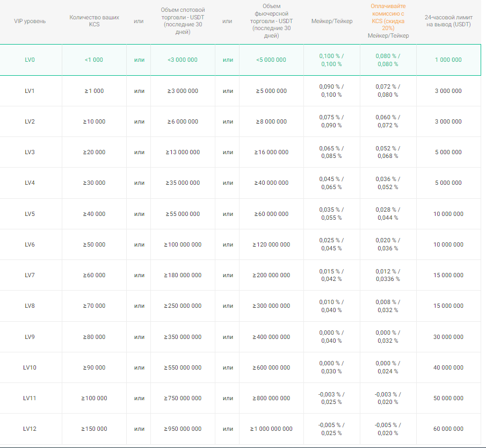Screen dimensions: 486x448
Task: Select the ≥550 000 000 spot volume cell
Action: (183, 367)
